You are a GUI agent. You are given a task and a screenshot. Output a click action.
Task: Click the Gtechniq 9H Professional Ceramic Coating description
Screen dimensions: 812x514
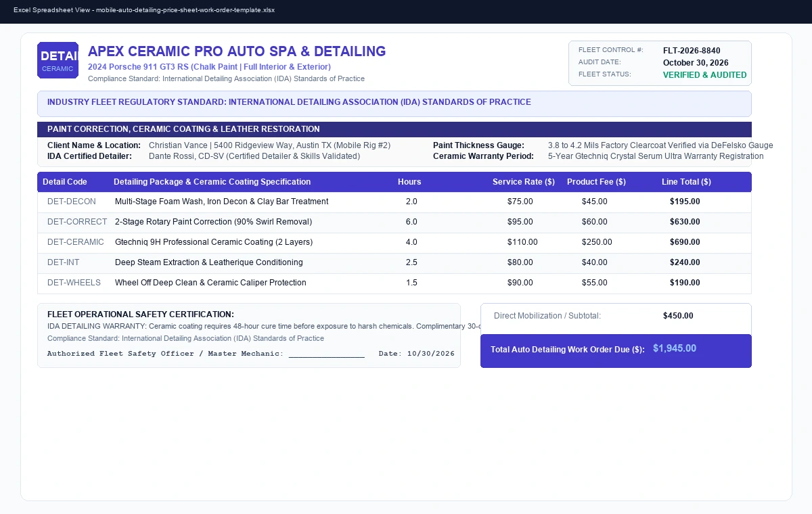pyautogui.click(x=214, y=242)
